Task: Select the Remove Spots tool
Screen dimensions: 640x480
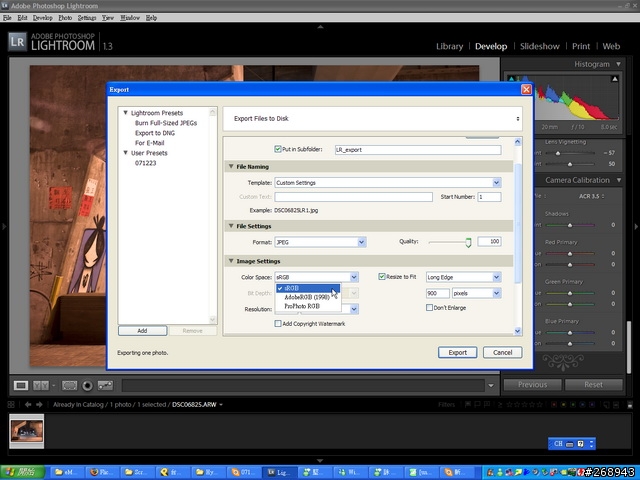Action: click(105, 385)
